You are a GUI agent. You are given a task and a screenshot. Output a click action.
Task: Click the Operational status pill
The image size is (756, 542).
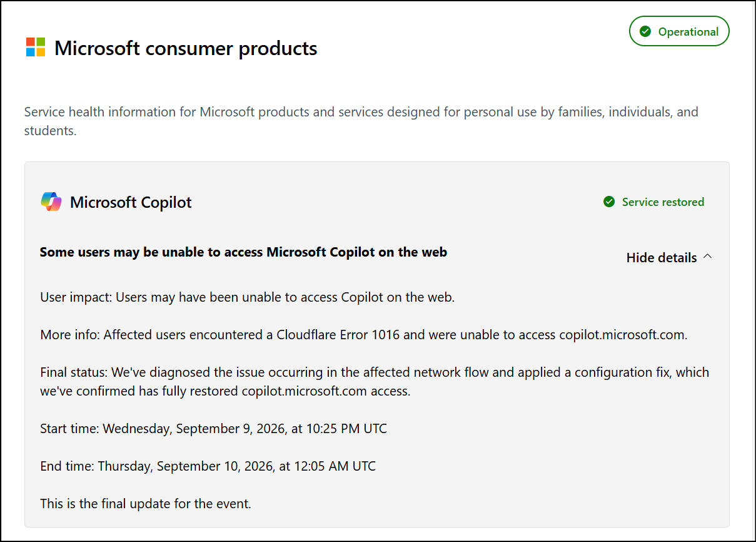click(679, 31)
